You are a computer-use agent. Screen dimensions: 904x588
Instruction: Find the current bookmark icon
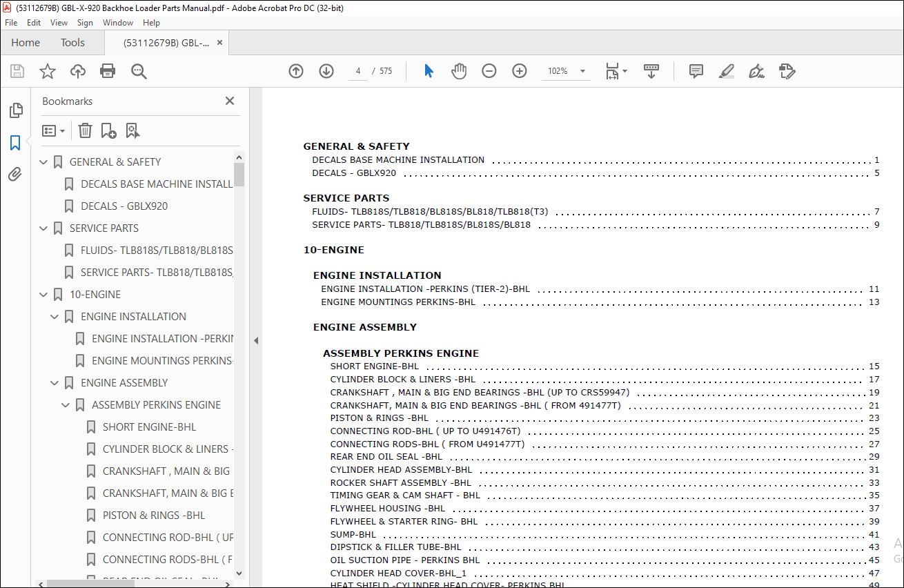point(132,130)
